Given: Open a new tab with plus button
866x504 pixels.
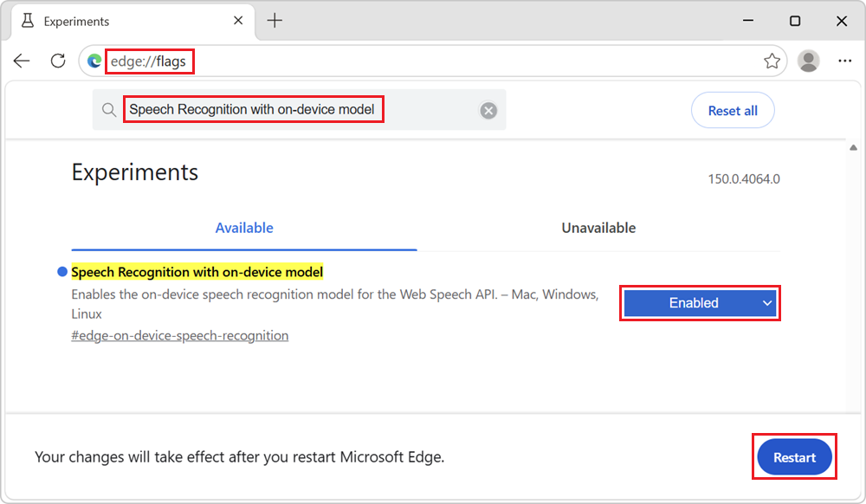Looking at the screenshot, I should [x=275, y=21].
